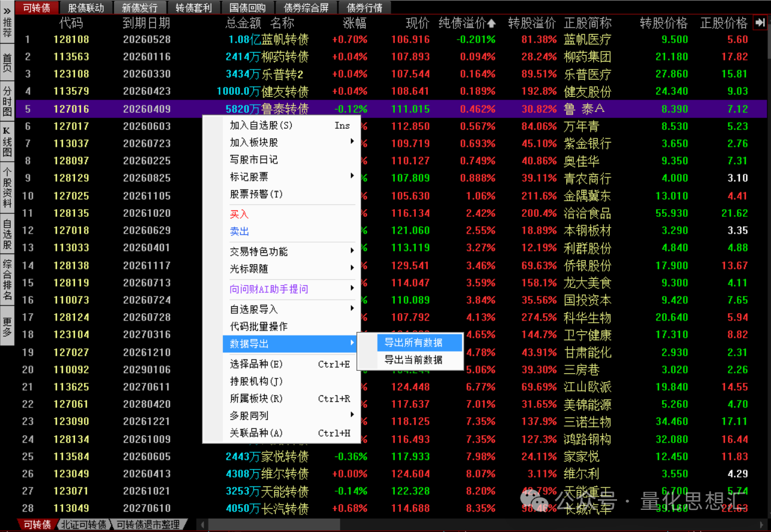Viewport: 771px width, 532px height.
Task: Click the double-arrow sidebar expand icon
Action: [x=7, y=10]
